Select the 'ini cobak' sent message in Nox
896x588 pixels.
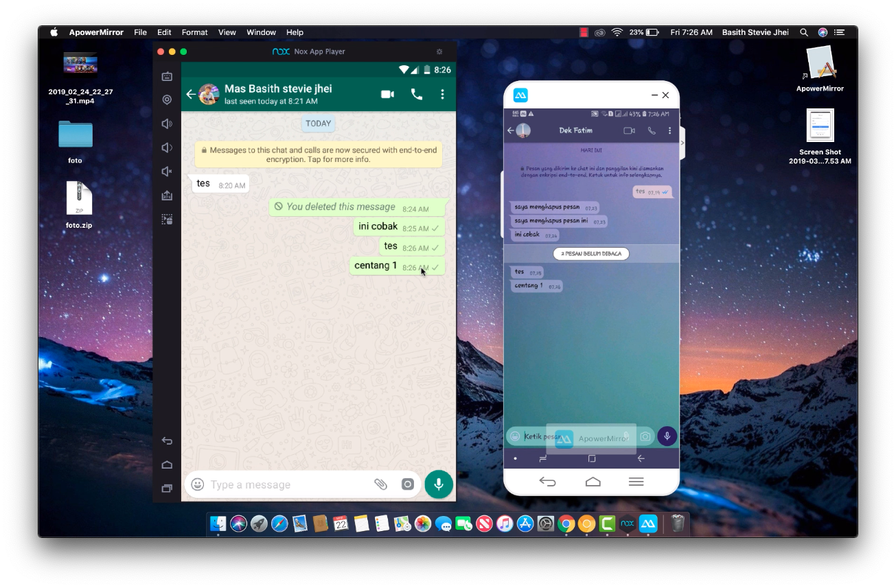point(399,227)
